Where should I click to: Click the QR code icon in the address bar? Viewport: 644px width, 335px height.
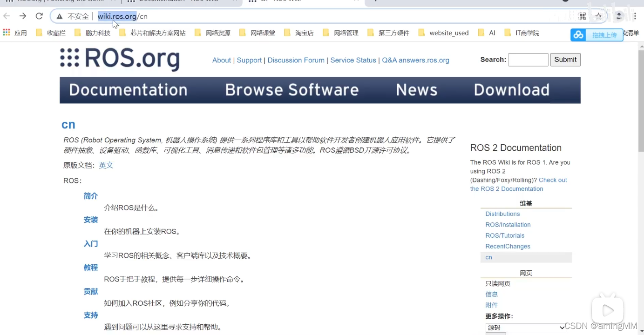[582, 16]
